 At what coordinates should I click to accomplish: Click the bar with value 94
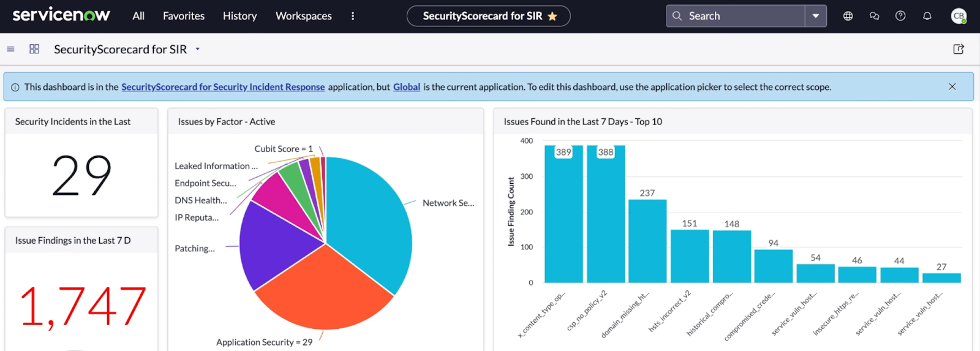774,266
